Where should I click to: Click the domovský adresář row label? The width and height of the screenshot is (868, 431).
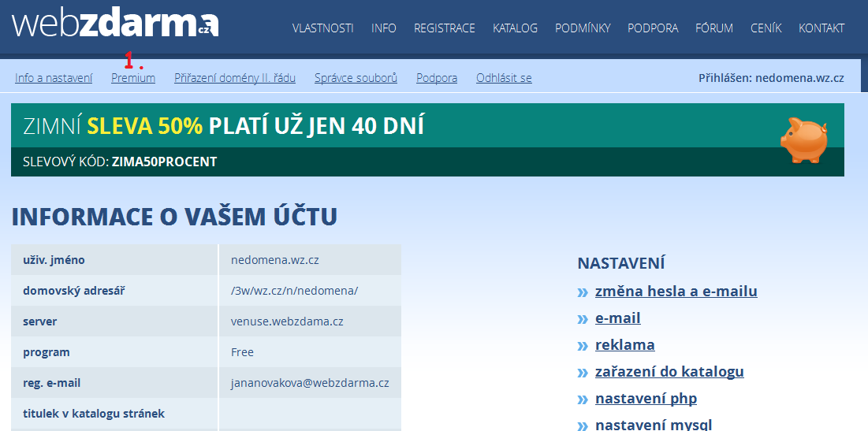tap(73, 291)
